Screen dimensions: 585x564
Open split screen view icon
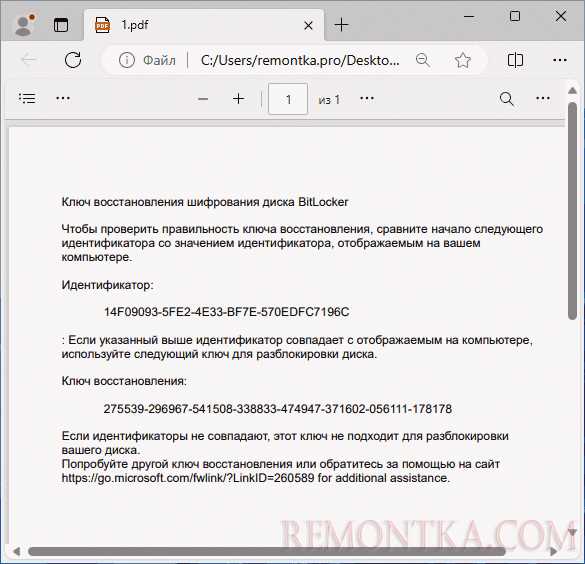click(515, 60)
